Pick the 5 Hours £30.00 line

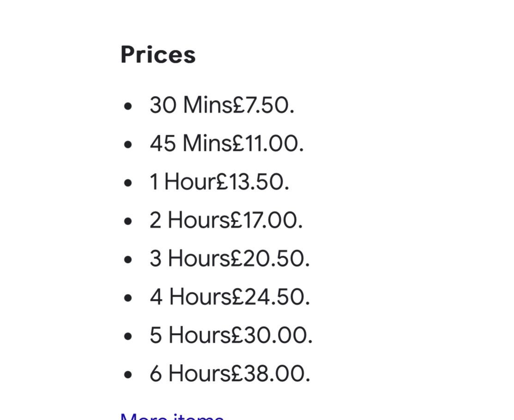231,335
